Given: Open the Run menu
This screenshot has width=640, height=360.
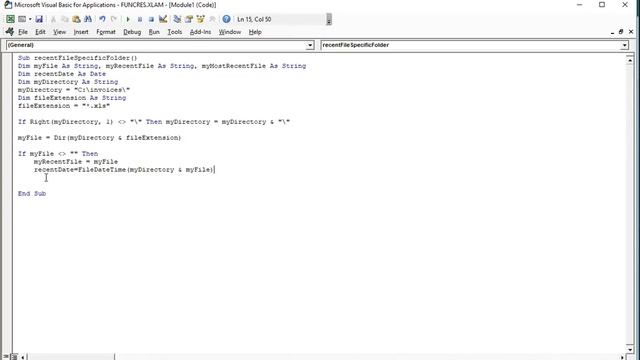Looking at the screenshot, I should [154, 32].
